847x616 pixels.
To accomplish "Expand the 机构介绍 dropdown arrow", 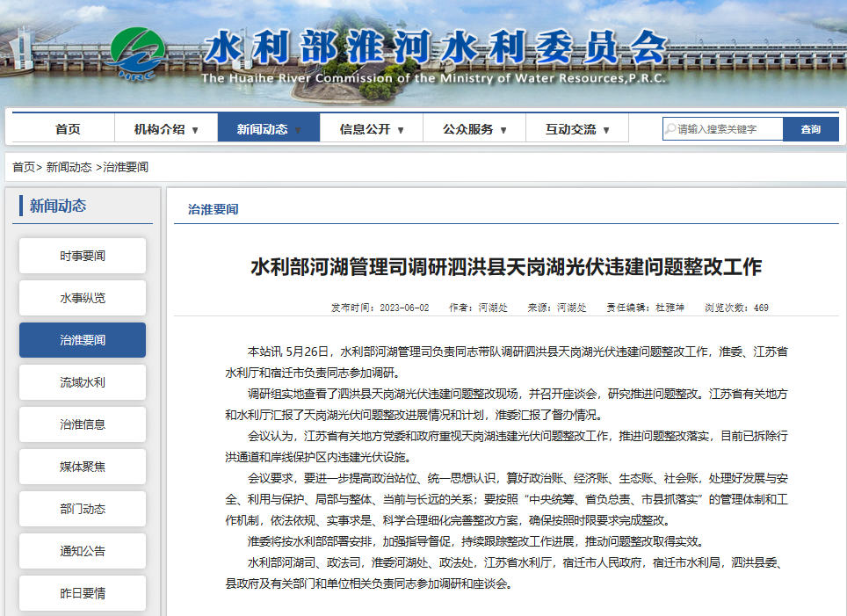I will coord(195,130).
